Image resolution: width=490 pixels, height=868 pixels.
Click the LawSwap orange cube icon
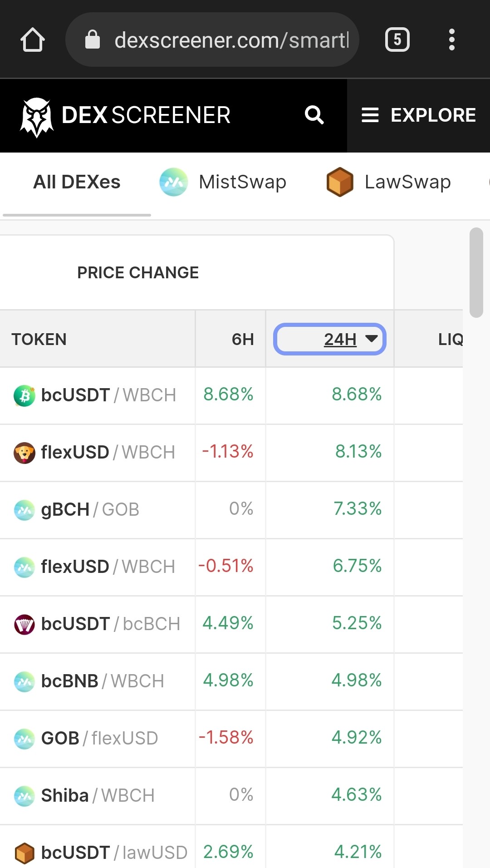(x=340, y=182)
